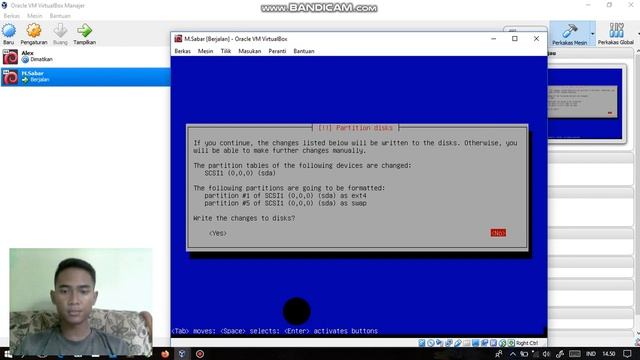Click the Right Ctrl host key label
The height and width of the screenshot is (360, 640).
pos(527,343)
